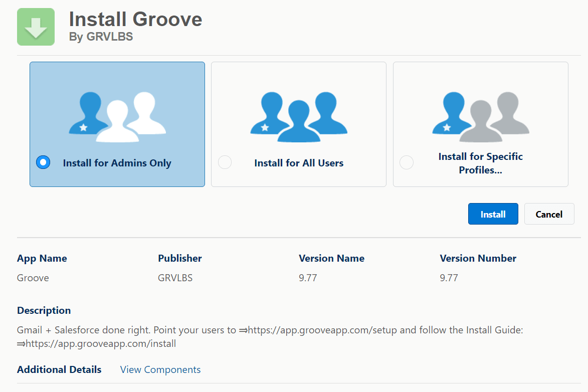Open the View Components link

[x=160, y=369]
